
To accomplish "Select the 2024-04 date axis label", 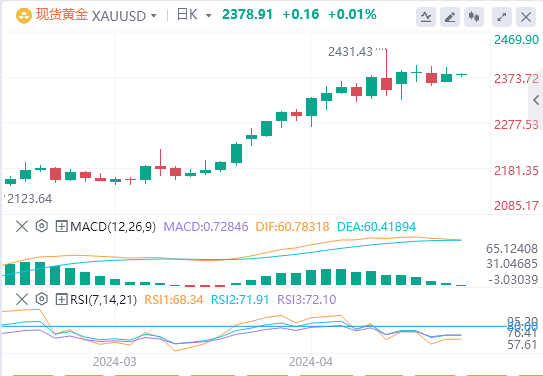I will click(311, 362).
